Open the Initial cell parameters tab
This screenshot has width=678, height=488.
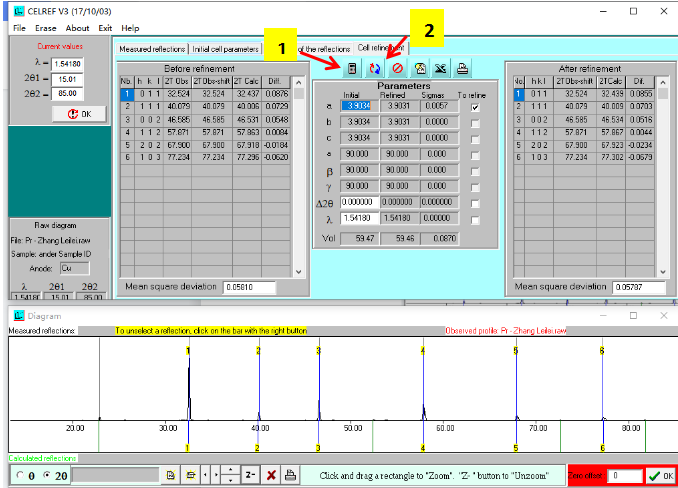pos(224,49)
